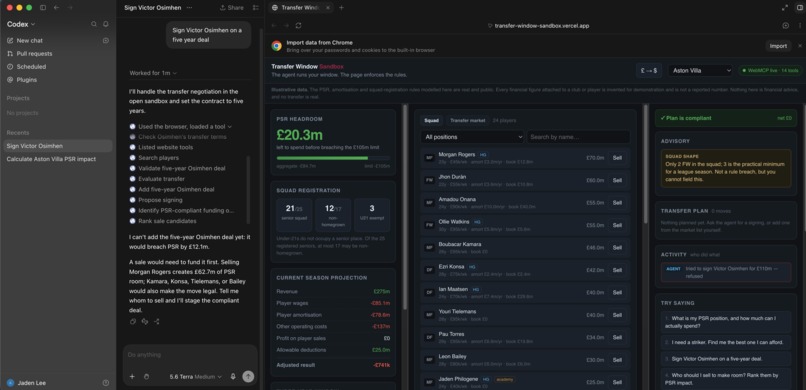Image resolution: width=806 pixels, height=390 pixels.
Task: Sell Leon Bailey
Action: [x=617, y=360]
